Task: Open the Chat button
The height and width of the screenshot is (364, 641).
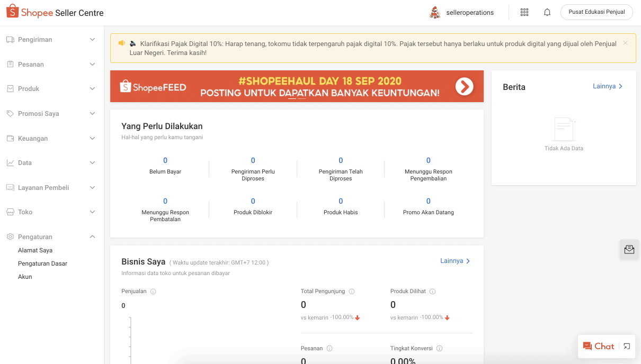Action: (599, 347)
